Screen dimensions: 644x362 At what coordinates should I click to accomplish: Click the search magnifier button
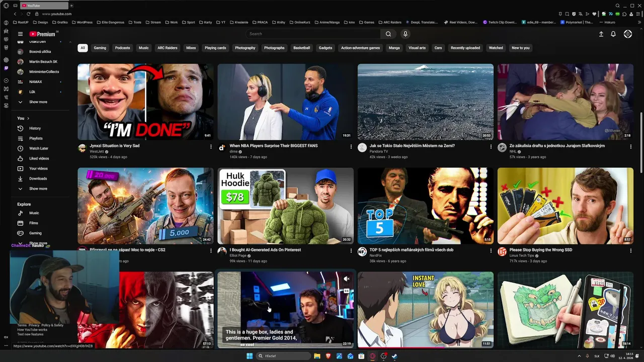click(388, 34)
